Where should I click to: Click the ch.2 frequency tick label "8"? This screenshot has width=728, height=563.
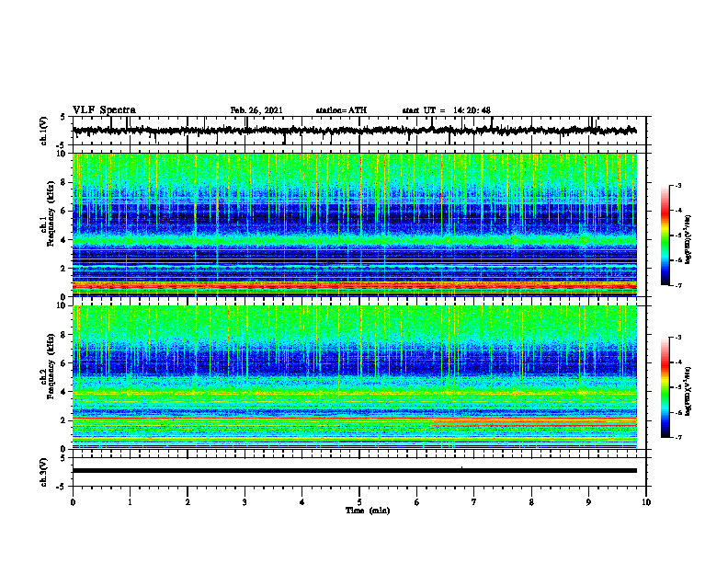[x=63, y=335]
